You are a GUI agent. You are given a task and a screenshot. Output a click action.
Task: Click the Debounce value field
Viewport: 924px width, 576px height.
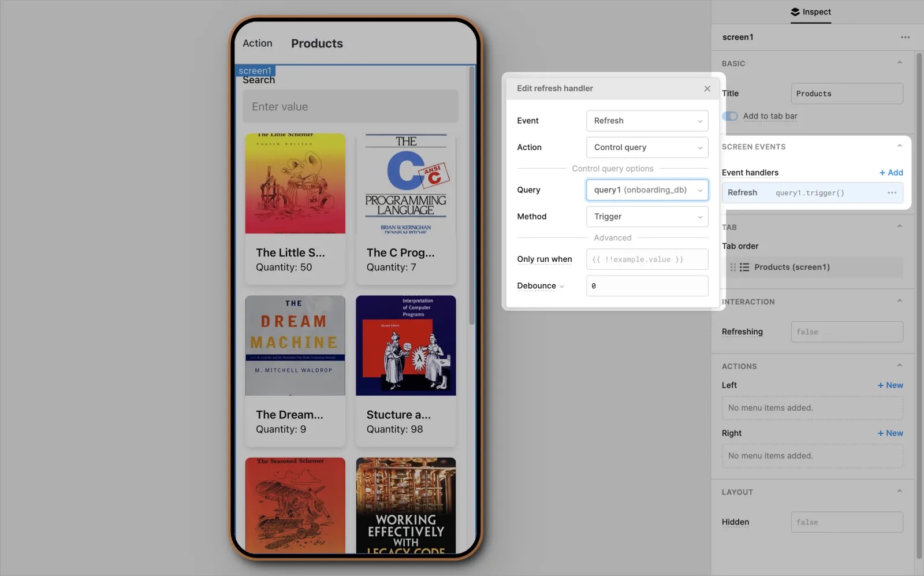(647, 286)
